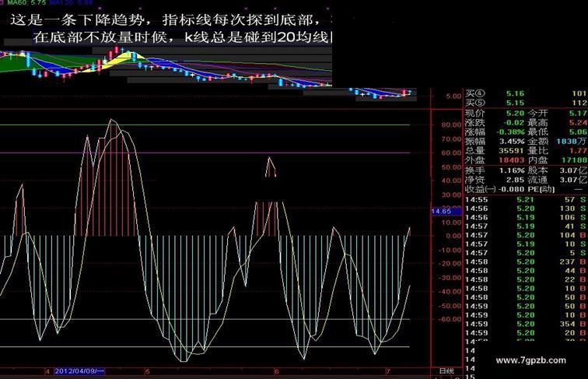Click the 80.00 axis level label
Viewport: 588px width, 379px height.
point(451,125)
